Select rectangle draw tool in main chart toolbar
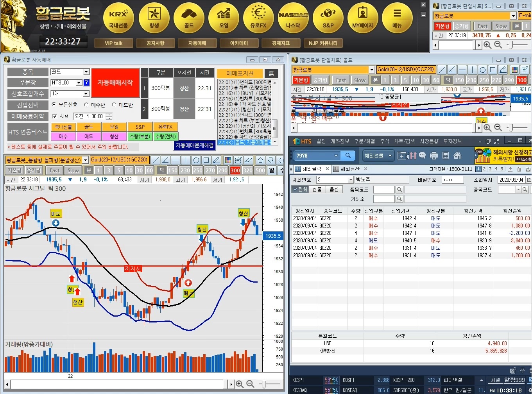This screenshot has width=532, height=394. coord(206,160)
